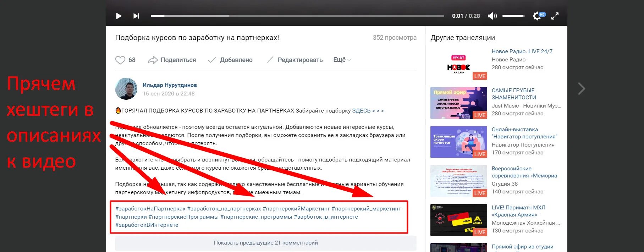The width and height of the screenshot is (644, 252).
Task: Follow the ЗДЕСЬ > > > link
Action: [368, 111]
